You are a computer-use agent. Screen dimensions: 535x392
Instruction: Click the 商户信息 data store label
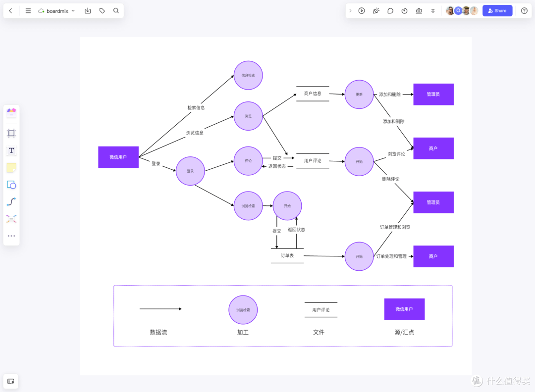(x=313, y=94)
